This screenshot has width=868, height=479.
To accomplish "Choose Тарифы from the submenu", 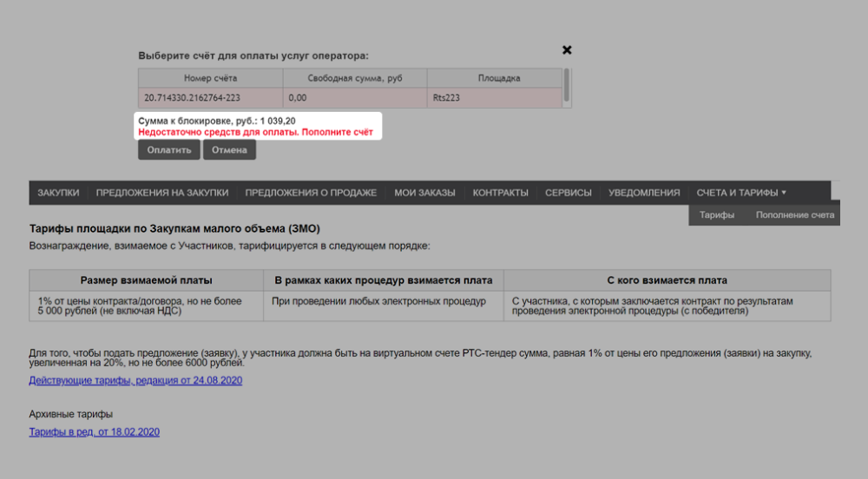I will pyautogui.click(x=717, y=215).
